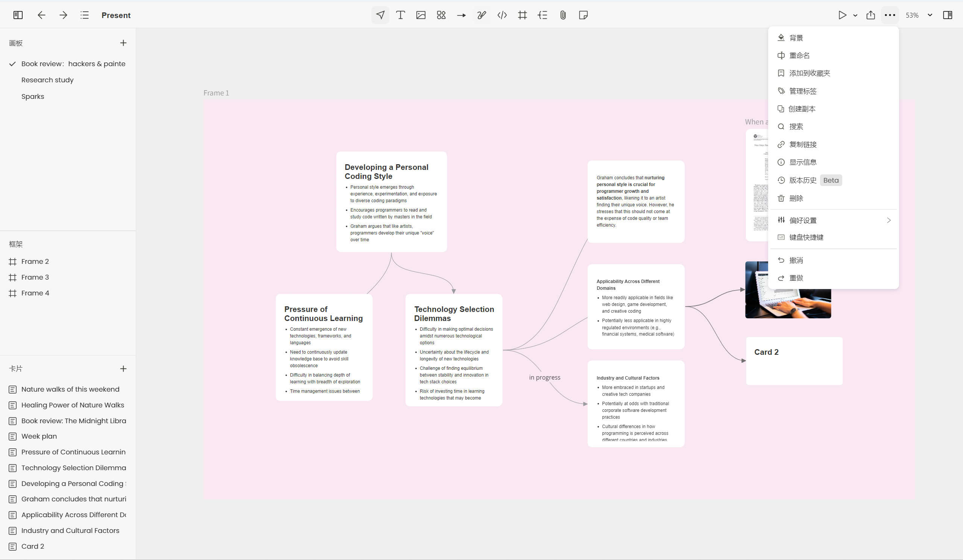Choose 背景 from the menu
Screen dimensions: 963x560
click(x=833, y=38)
